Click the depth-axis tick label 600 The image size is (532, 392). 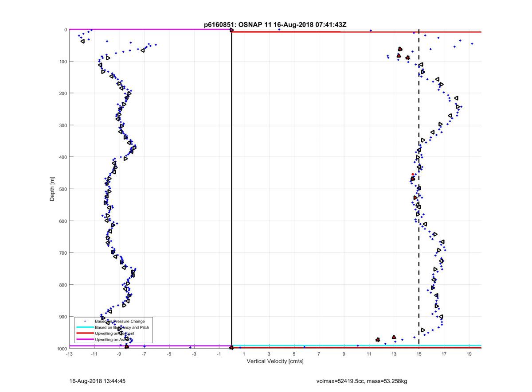pyautogui.click(x=63, y=221)
